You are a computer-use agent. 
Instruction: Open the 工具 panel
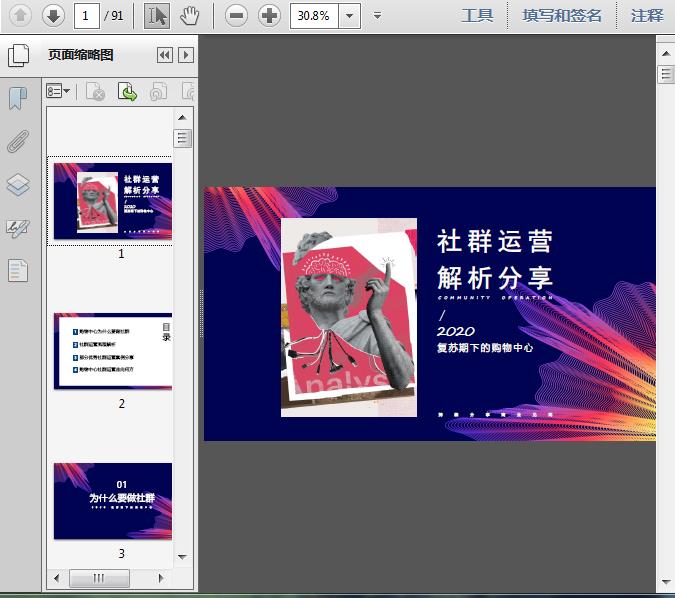pos(477,15)
